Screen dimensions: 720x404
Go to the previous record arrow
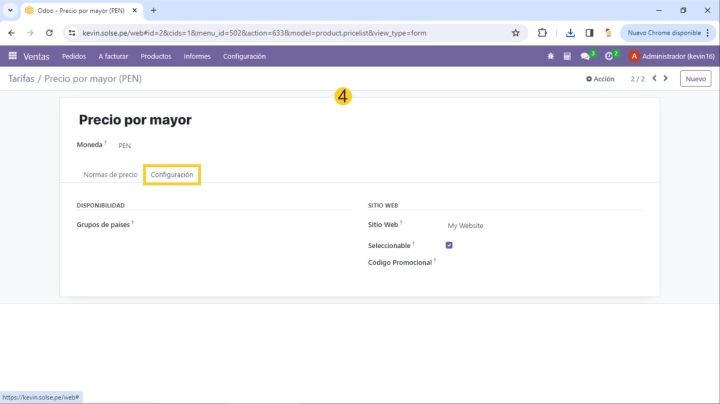(655, 78)
